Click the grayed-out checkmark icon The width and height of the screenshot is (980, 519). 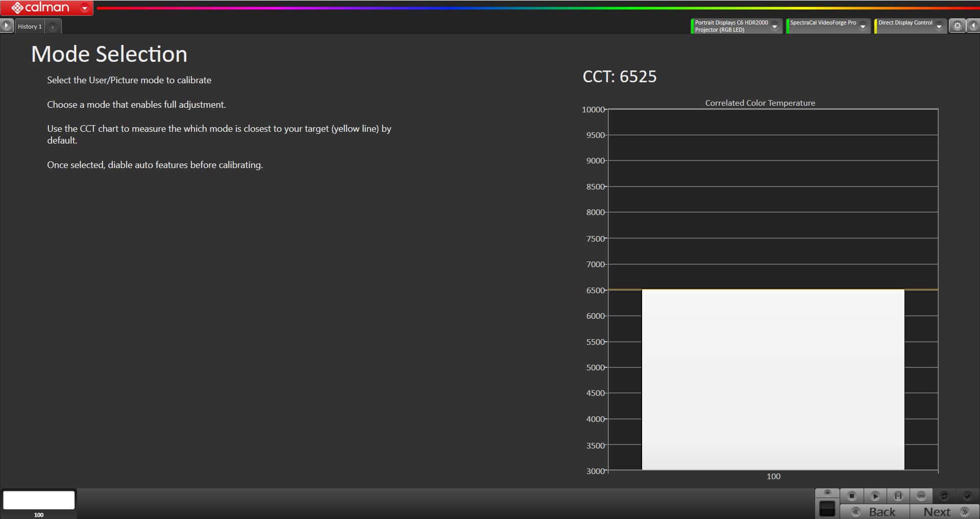click(x=967, y=496)
